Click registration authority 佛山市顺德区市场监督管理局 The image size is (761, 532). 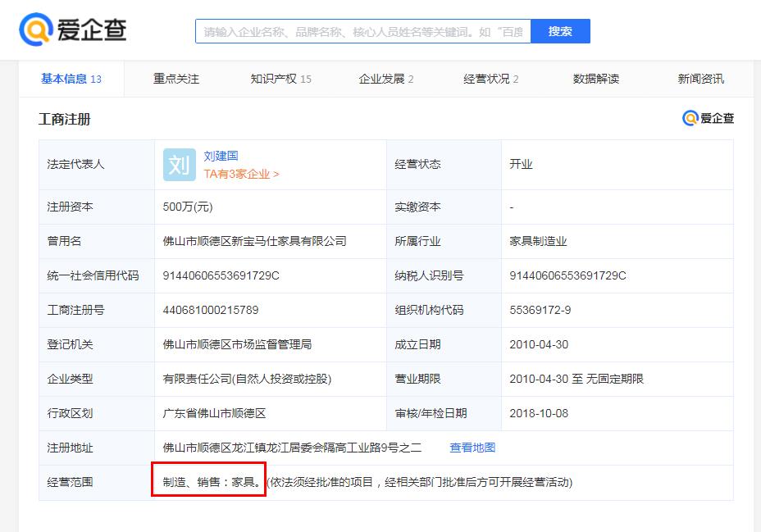point(237,344)
